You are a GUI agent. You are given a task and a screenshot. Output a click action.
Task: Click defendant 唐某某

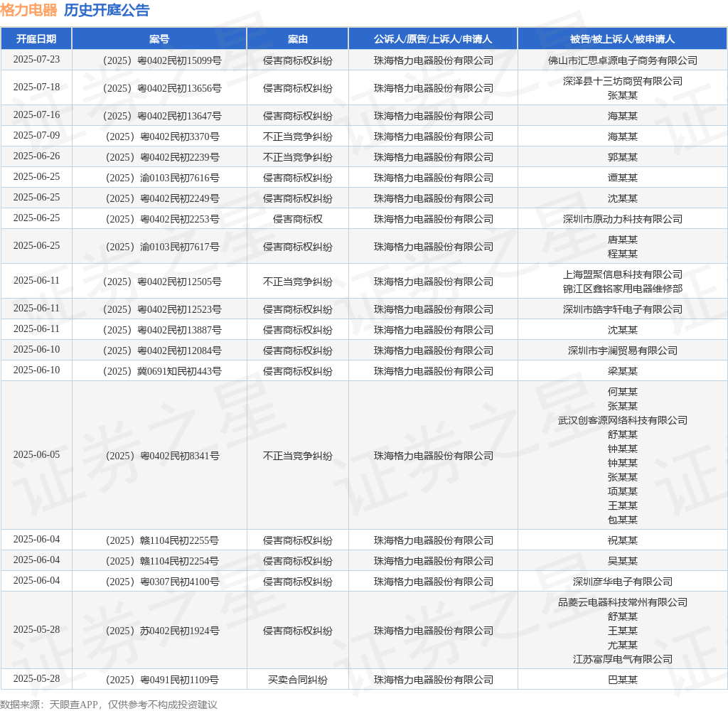623,240
